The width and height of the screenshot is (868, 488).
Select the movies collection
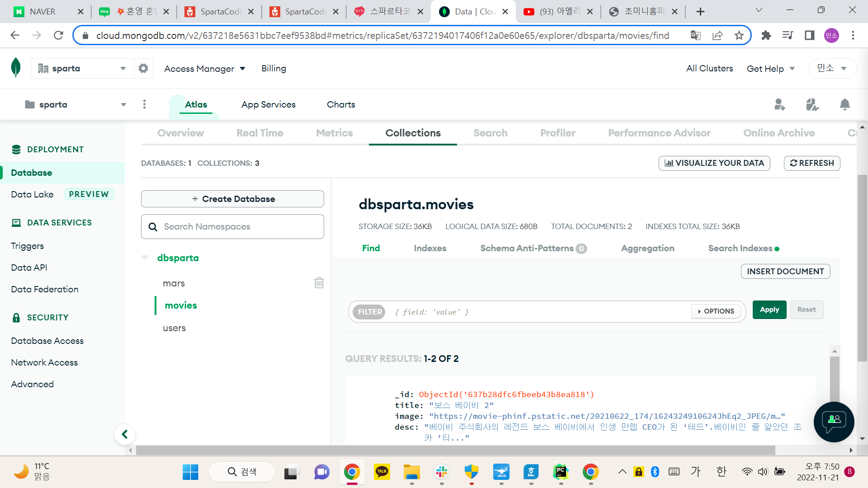[181, 305]
